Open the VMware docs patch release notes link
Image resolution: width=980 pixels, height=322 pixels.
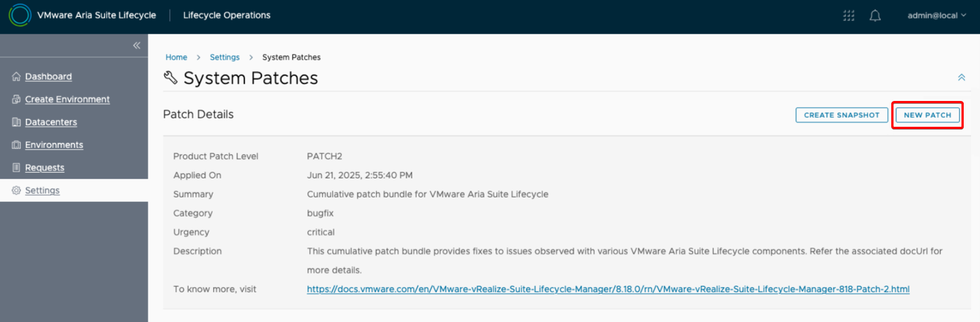608,289
